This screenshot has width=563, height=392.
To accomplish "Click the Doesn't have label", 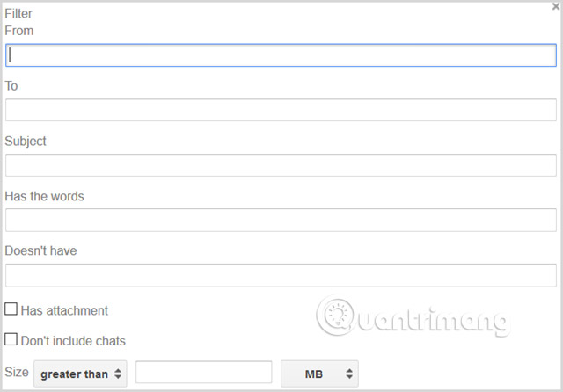I will click(x=40, y=250).
